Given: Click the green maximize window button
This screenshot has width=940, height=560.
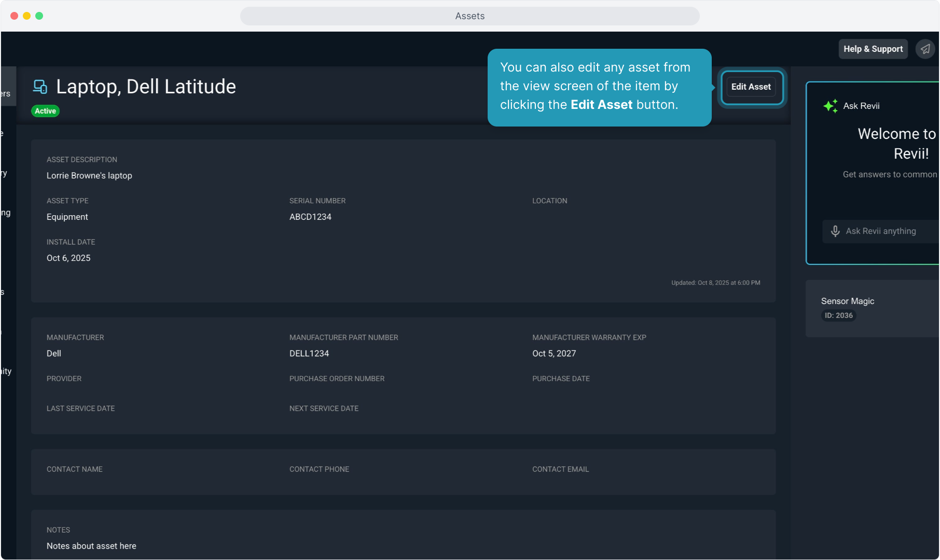Looking at the screenshot, I should point(39,16).
